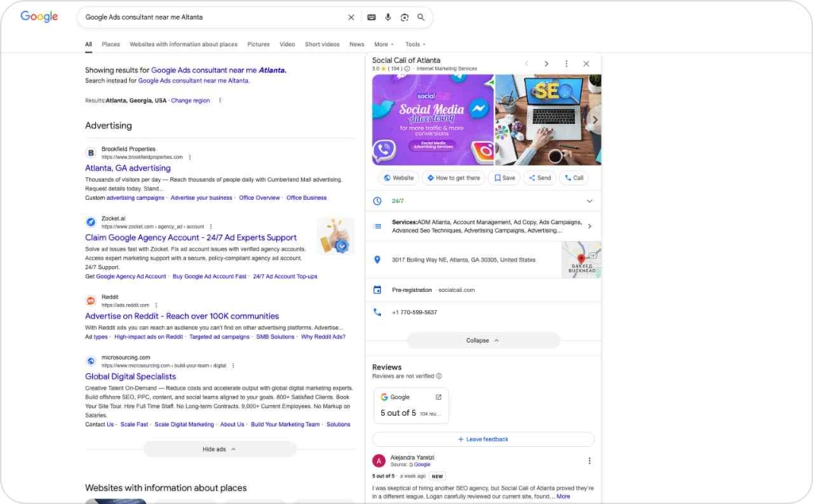This screenshot has width=813, height=504.
Task: Expand the 24/7 hours chevron
Action: (x=590, y=201)
